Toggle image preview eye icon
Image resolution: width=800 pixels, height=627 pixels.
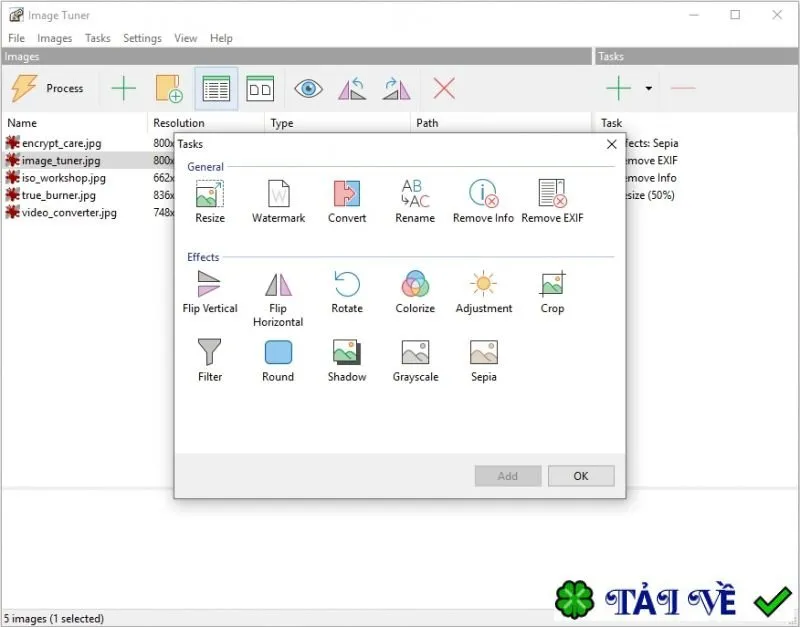308,89
